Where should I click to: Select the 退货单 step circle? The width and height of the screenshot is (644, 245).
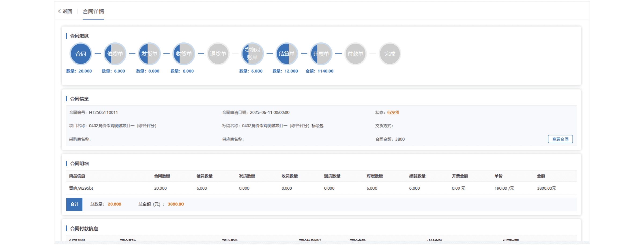218,54
